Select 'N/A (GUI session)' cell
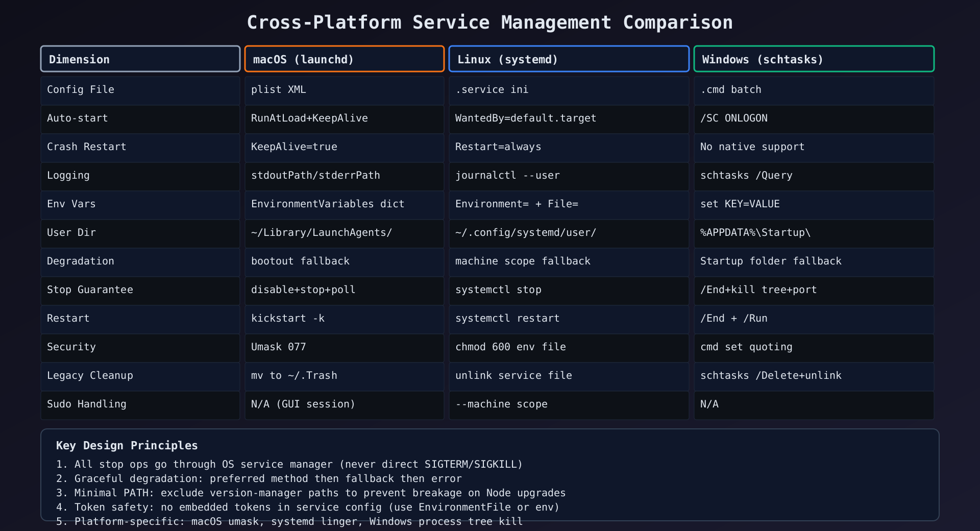This screenshot has width=980, height=531. [345, 405]
